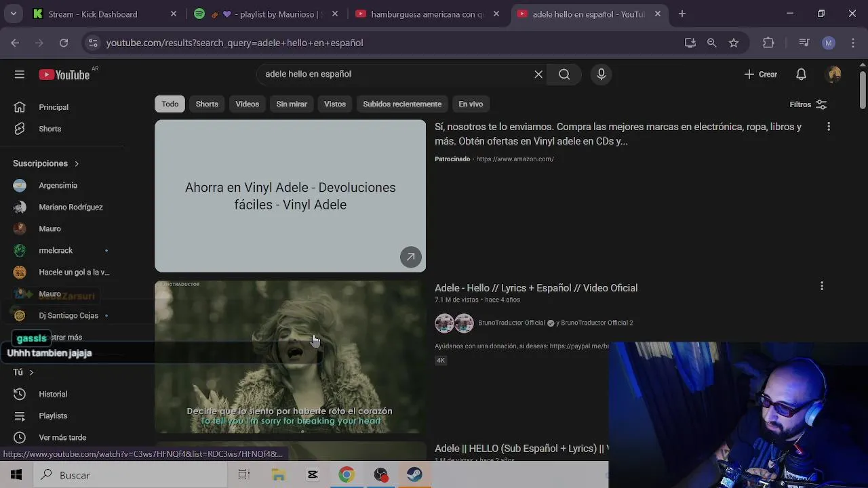Start voice search with microphone icon
This screenshot has height=488, width=868.
[601, 75]
